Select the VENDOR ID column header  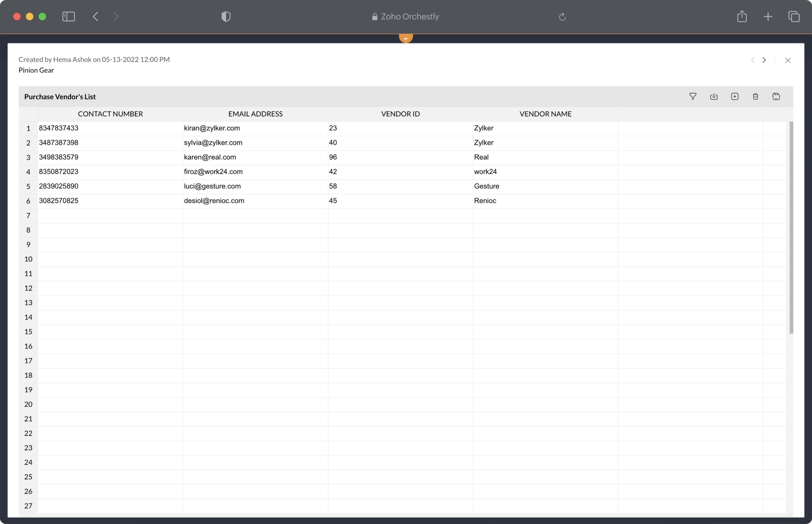tap(401, 114)
